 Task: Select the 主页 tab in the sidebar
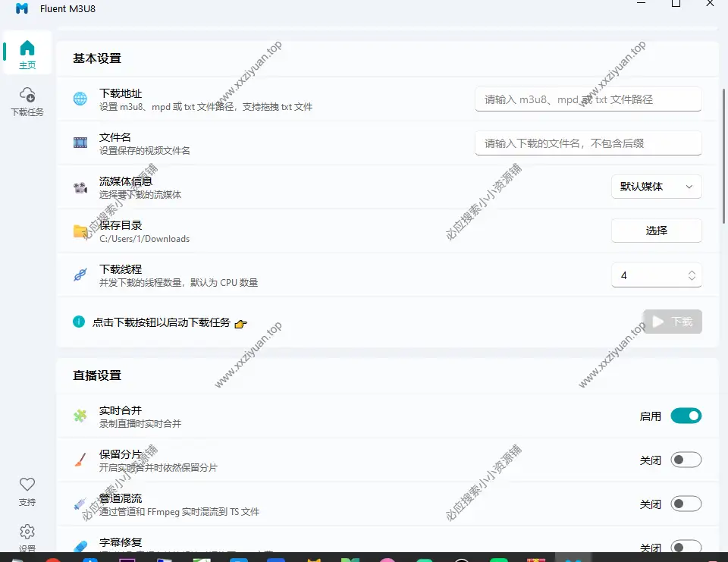[x=27, y=52]
